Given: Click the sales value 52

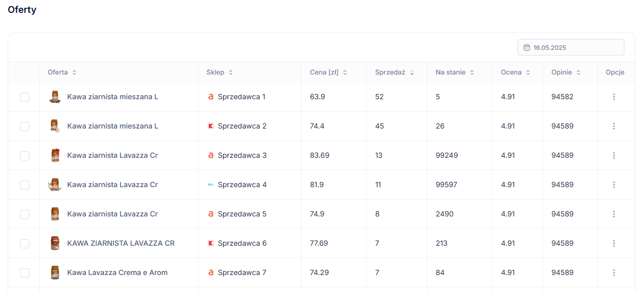Looking at the screenshot, I should tap(380, 97).
